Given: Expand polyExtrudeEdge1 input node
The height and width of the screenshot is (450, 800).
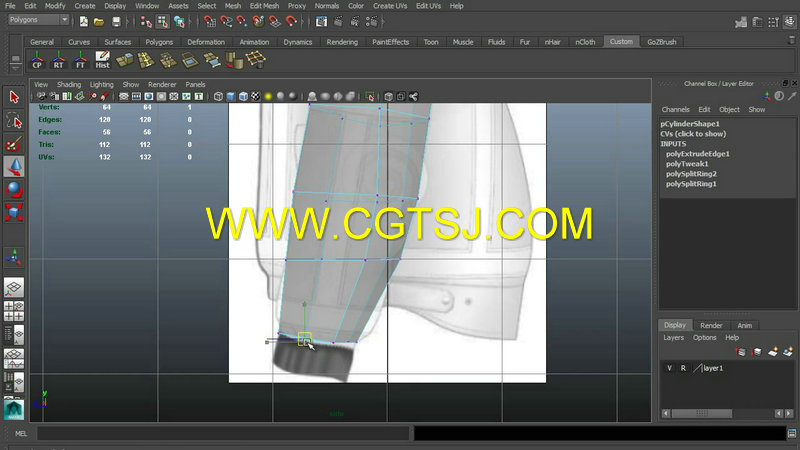Looking at the screenshot, I should (697, 154).
